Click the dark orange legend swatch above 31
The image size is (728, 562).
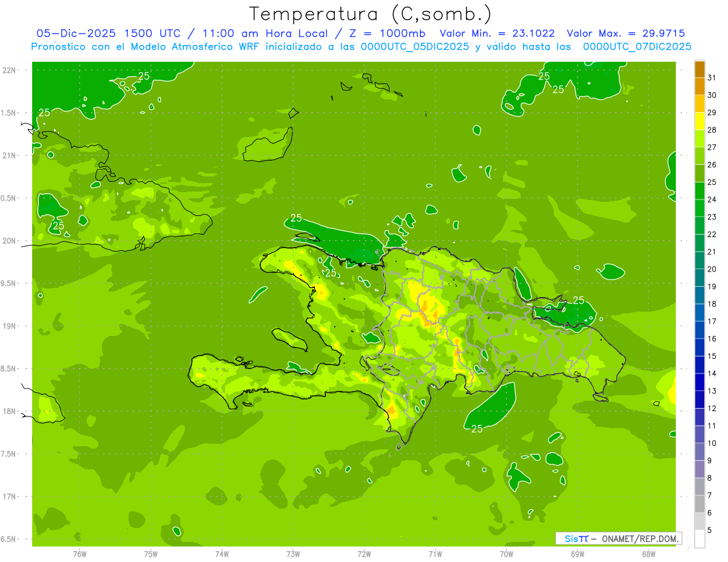(699, 69)
